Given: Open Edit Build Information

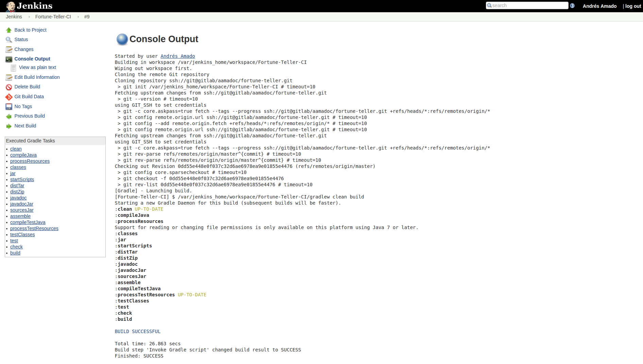Looking at the screenshot, I should click(x=37, y=77).
